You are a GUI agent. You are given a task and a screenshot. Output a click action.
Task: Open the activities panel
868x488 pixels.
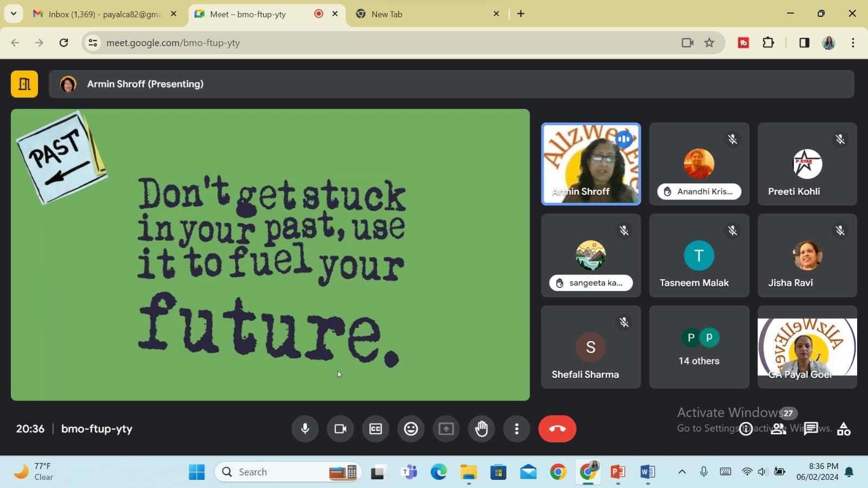pos(844,429)
